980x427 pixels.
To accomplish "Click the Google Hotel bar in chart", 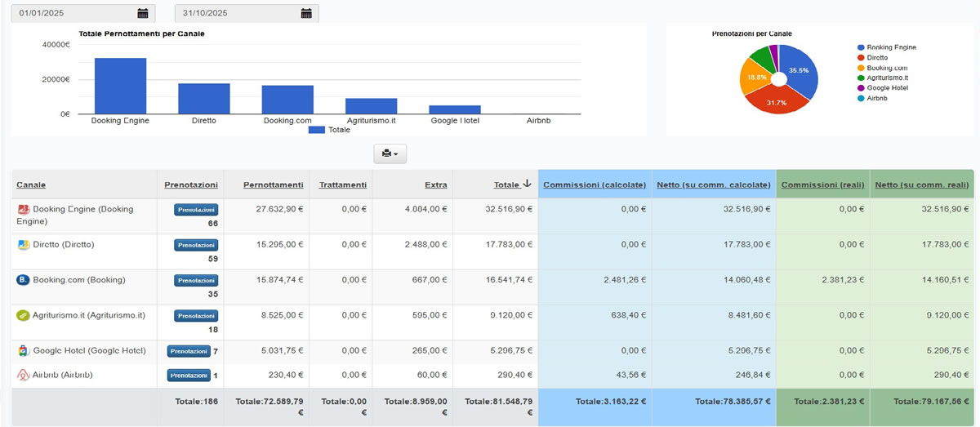I will tap(455, 109).
